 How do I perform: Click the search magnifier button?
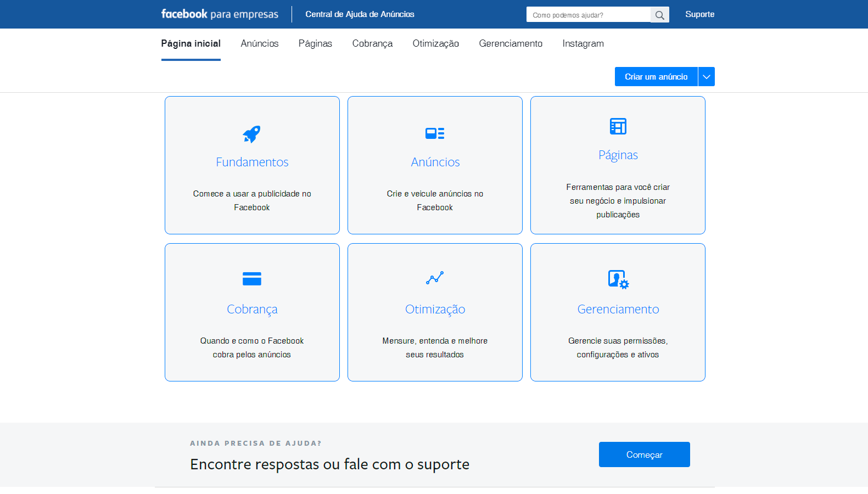(x=660, y=15)
